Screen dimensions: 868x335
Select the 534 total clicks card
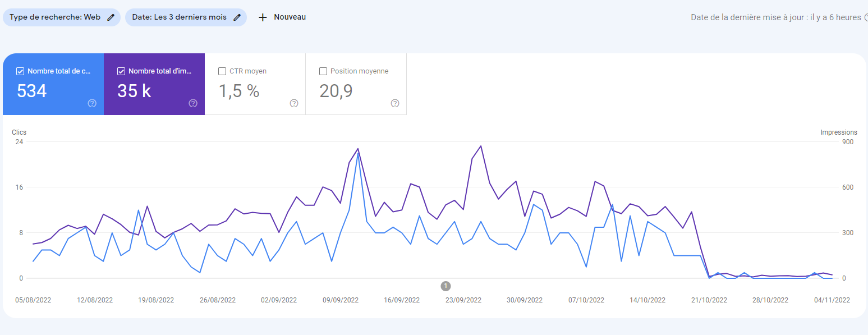pos(53,84)
